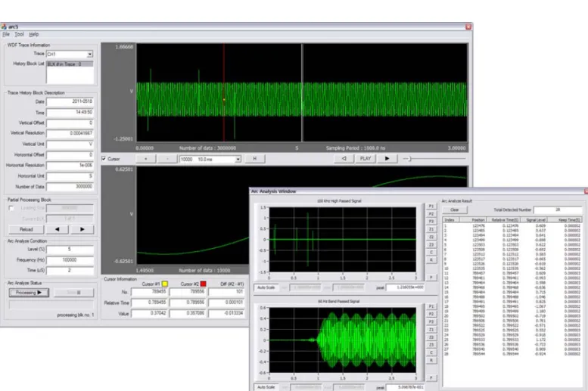Click the C button beside the high passed signal graph
Screen dimensions: 588x391
(431, 253)
